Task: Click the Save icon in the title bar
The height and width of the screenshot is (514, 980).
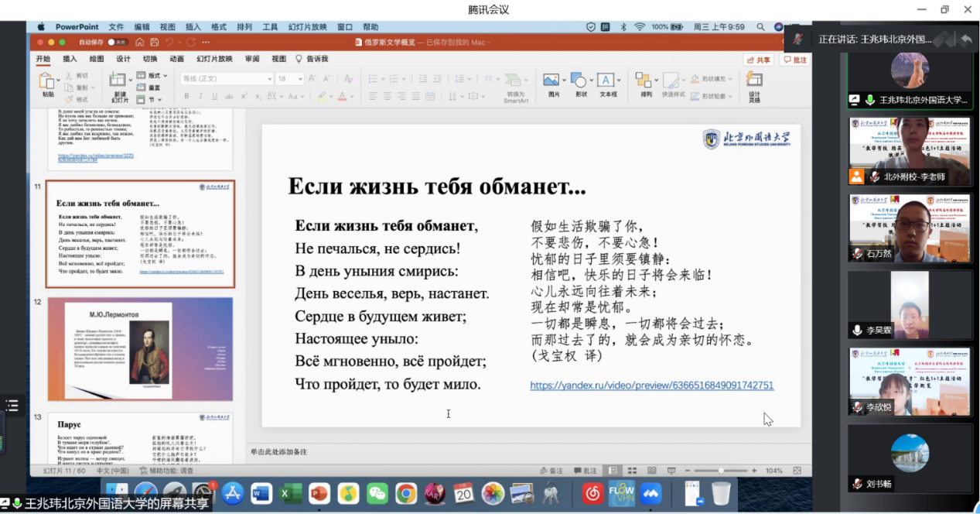Action: tap(155, 42)
